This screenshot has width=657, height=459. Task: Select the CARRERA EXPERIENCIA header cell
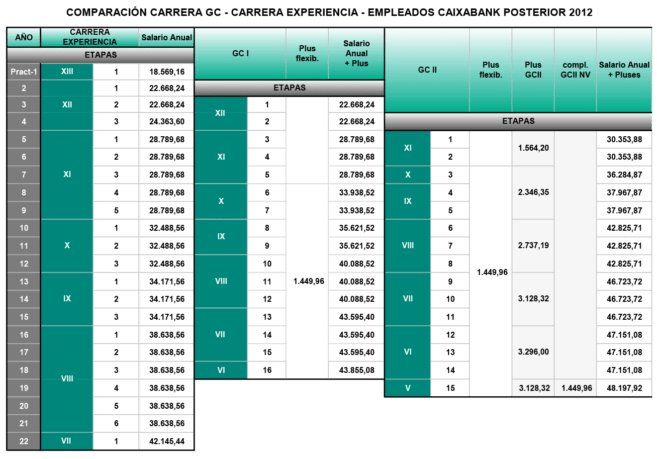click(x=88, y=39)
